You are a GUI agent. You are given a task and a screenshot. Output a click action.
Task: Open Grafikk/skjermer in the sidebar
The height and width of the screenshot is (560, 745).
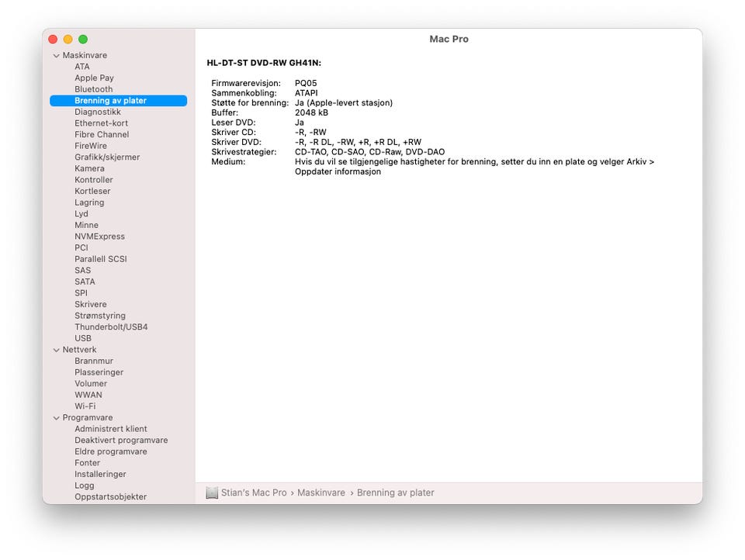pos(107,157)
